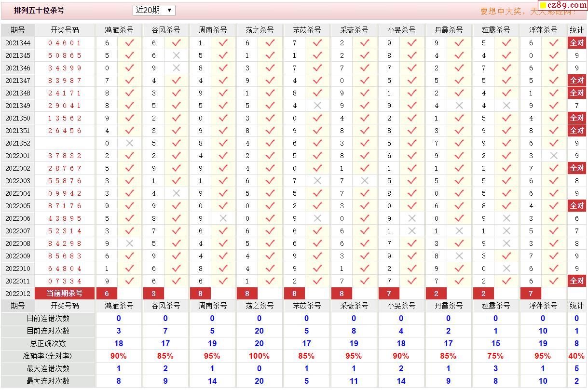The height and width of the screenshot is (390, 588).
Task: Click winning number 0 4 6 0 1
Action: point(65,43)
